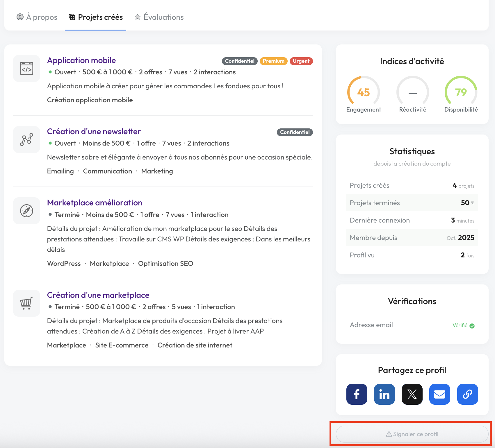Select the Projets créés tab
The width and height of the screenshot is (495, 448).
pyautogui.click(x=96, y=17)
